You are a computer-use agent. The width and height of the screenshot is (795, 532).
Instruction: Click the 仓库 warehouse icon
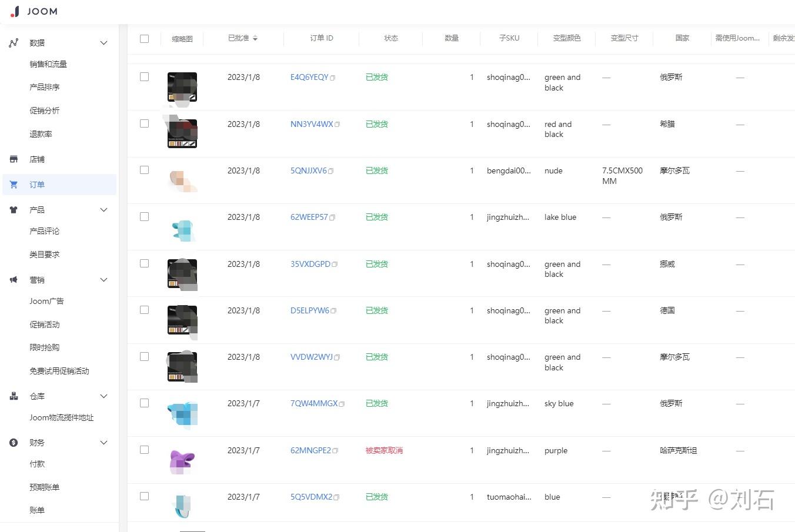pos(13,396)
